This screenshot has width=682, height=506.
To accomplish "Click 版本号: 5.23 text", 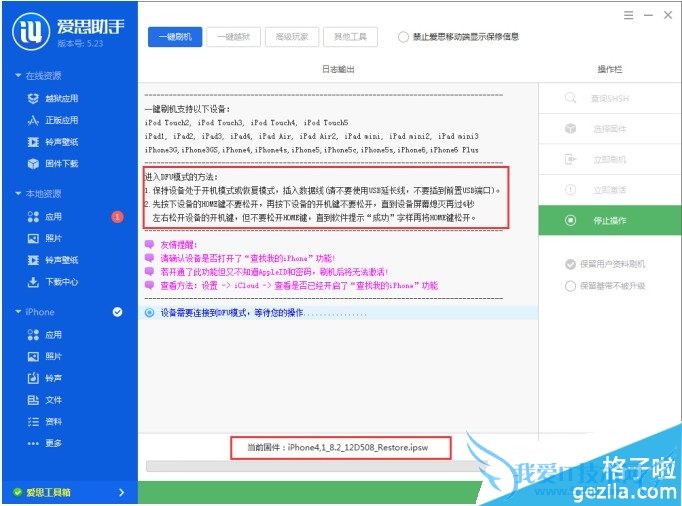I will (x=80, y=44).
